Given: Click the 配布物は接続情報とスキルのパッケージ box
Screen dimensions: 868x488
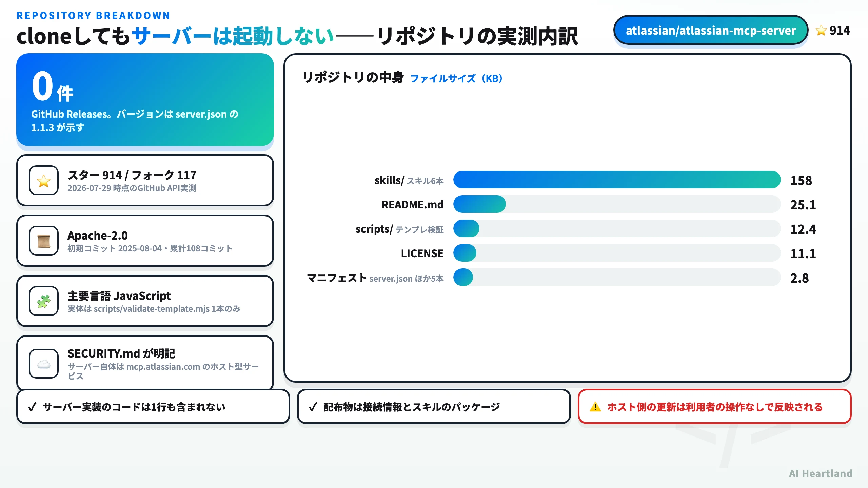Looking at the screenshot, I should (434, 407).
